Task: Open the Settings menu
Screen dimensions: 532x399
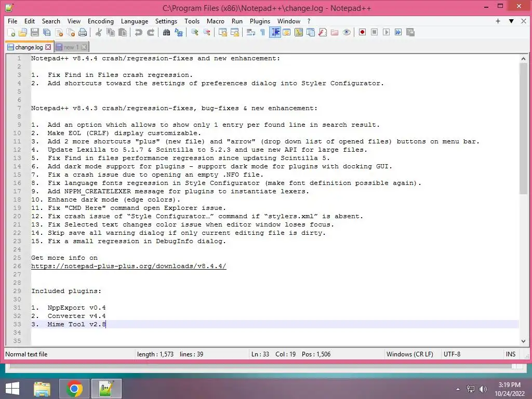Action: tap(166, 21)
